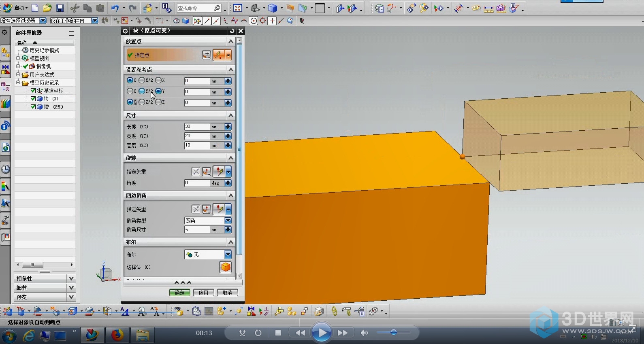This screenshot has width=644, height=344.
Task: Click the block dialog vertical scrollbar
Action: [x=239, y=149]
